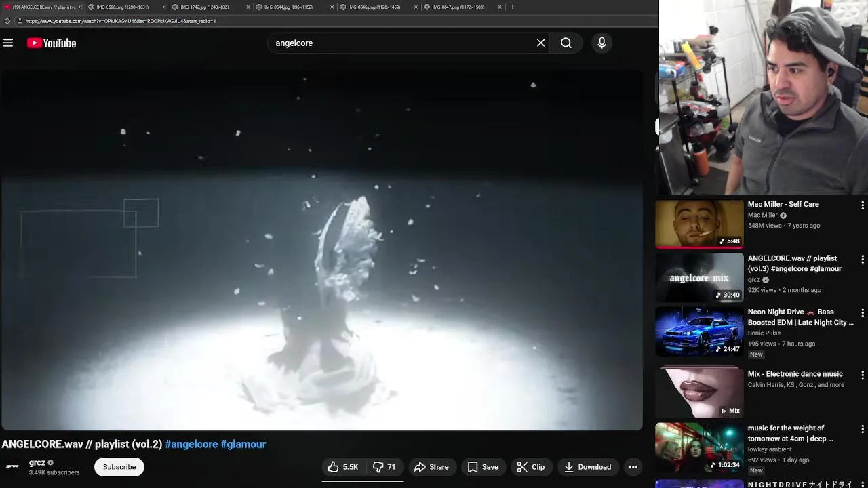Open Mac Miller - Self Care title
Screen dimensions: 868x488
(x=783, y=204)
